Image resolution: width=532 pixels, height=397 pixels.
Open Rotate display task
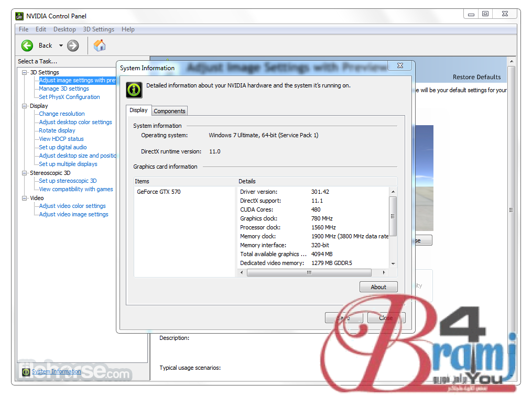(57, 130)
